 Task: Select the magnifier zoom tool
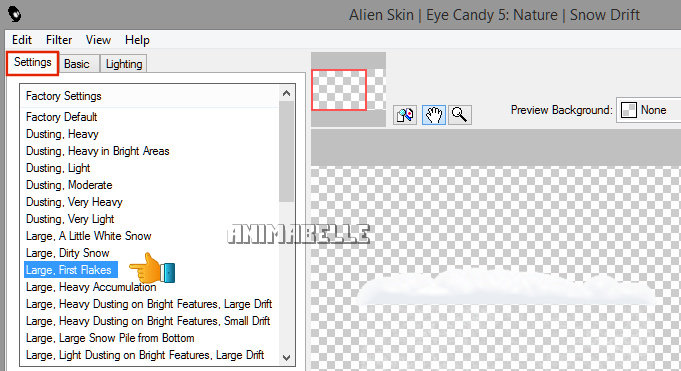(460, 115)
